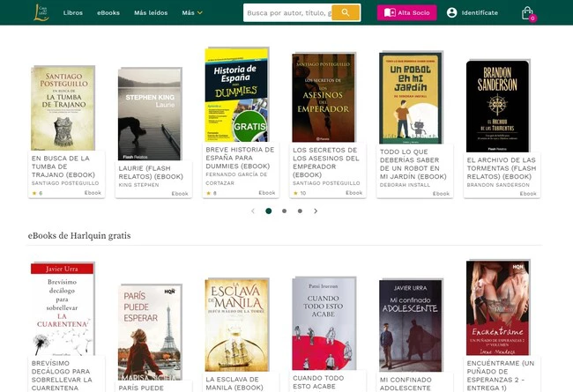Viewport: 573px width, 392px height.
Task: Select the first carousel page dot
Action: (269, 211)
